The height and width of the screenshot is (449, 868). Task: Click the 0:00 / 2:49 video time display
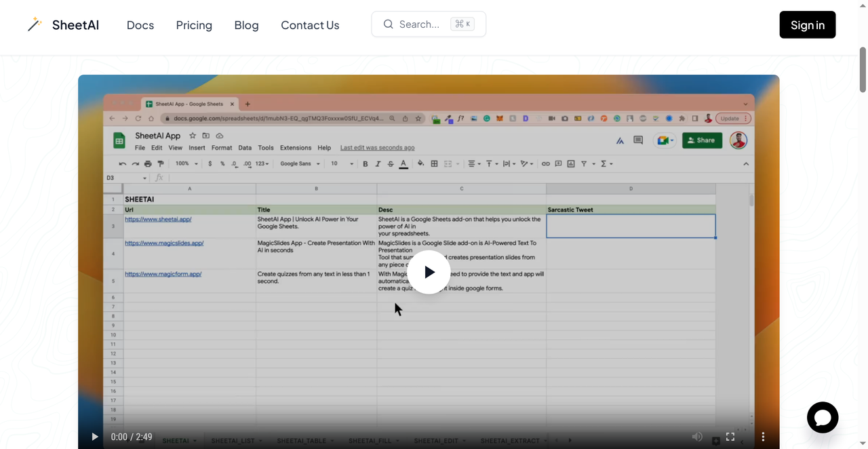pos(132,437)
